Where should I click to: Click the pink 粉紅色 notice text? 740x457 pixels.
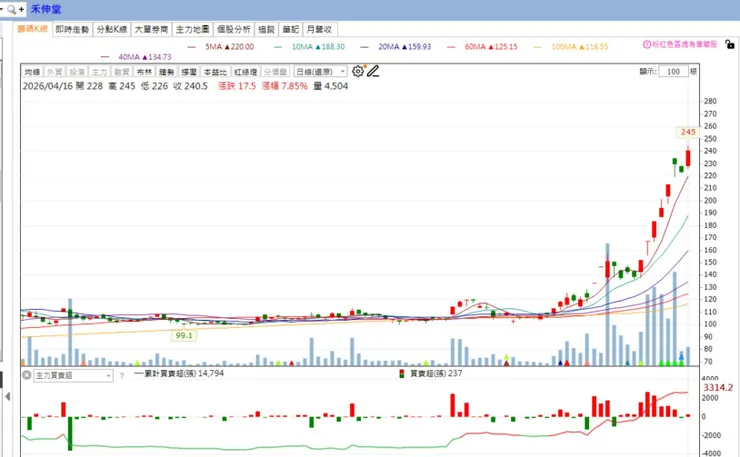point(685,44)
